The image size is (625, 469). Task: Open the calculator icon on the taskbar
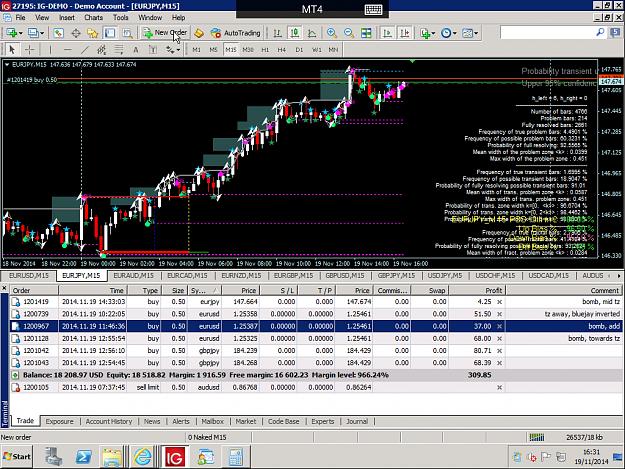[x=236, y=457]
